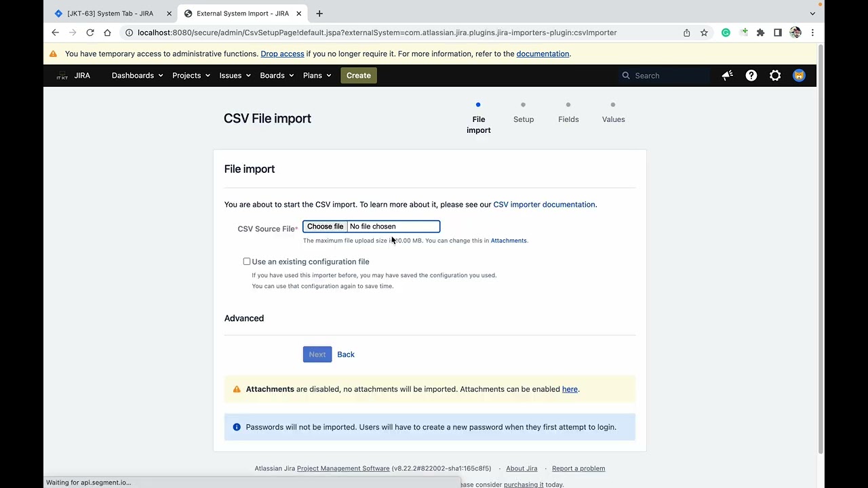
Task: Share this page via the share icon
Action: pyautogui.click(x=687, y=33)
